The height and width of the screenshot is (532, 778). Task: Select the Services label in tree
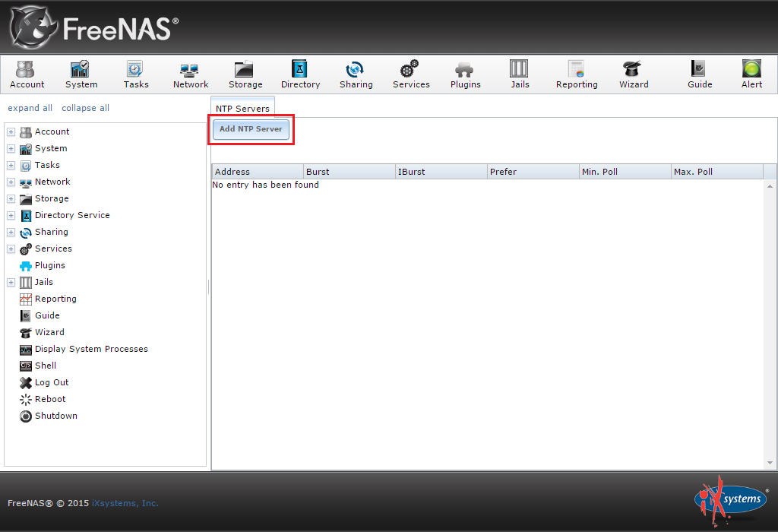[54, 249]
